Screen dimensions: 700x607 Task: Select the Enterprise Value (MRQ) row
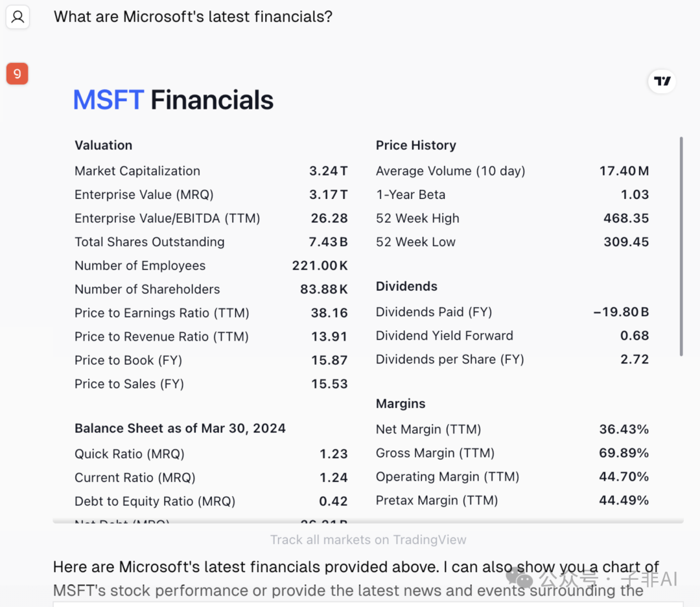tap(211, 194)
